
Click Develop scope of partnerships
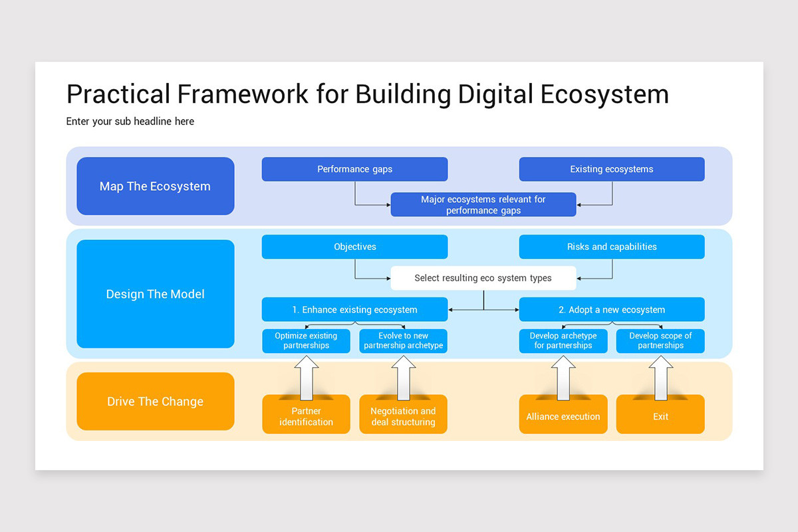coord(660,340)
